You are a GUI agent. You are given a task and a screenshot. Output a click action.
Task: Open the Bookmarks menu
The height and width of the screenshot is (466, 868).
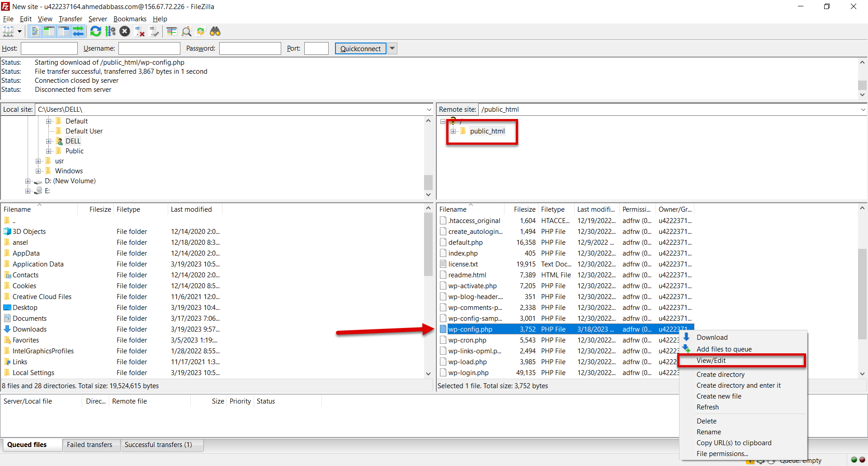(x=130, y=19)
